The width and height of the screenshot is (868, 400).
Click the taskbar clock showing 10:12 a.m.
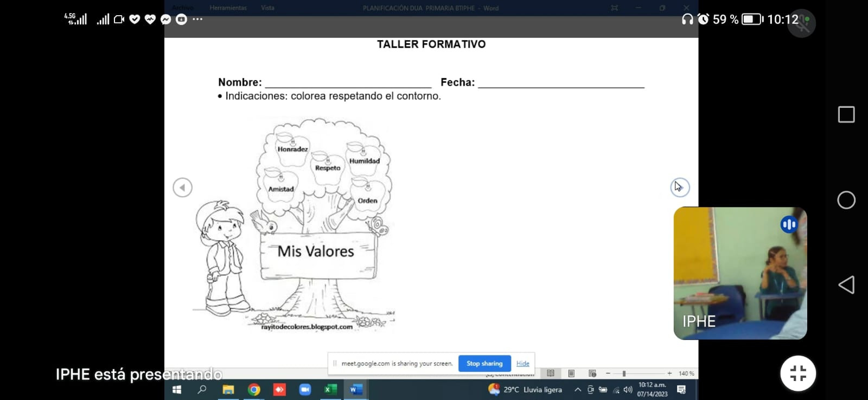653,390
